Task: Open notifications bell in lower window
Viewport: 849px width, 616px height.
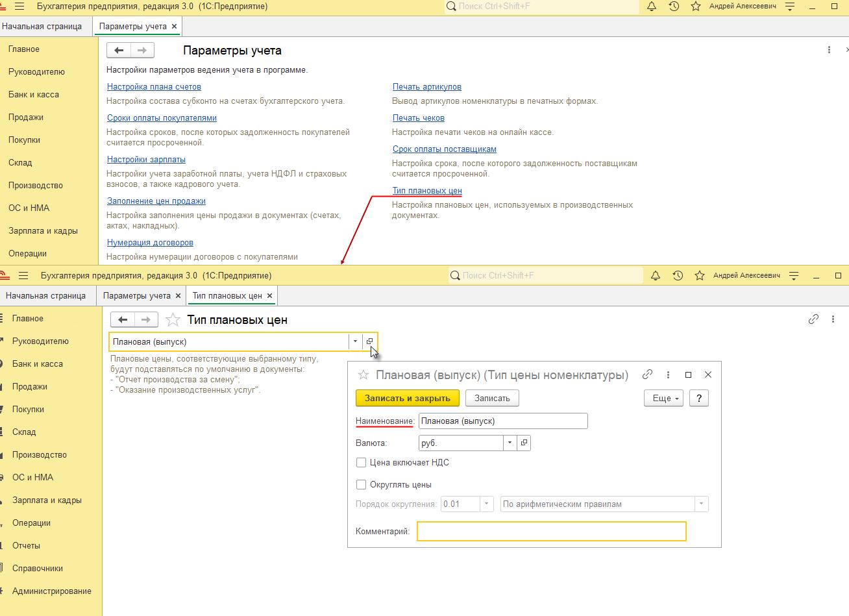Action: 656,276
